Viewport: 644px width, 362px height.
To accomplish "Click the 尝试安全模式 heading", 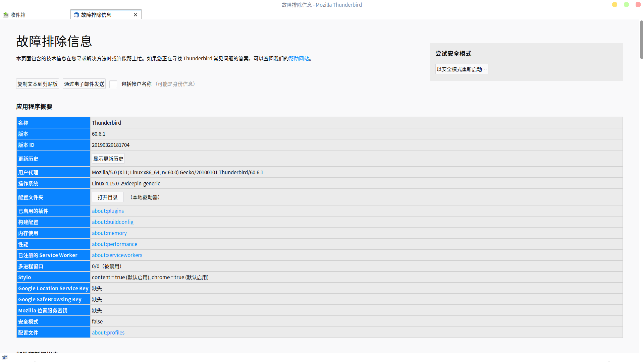I will tap(453, 54).
